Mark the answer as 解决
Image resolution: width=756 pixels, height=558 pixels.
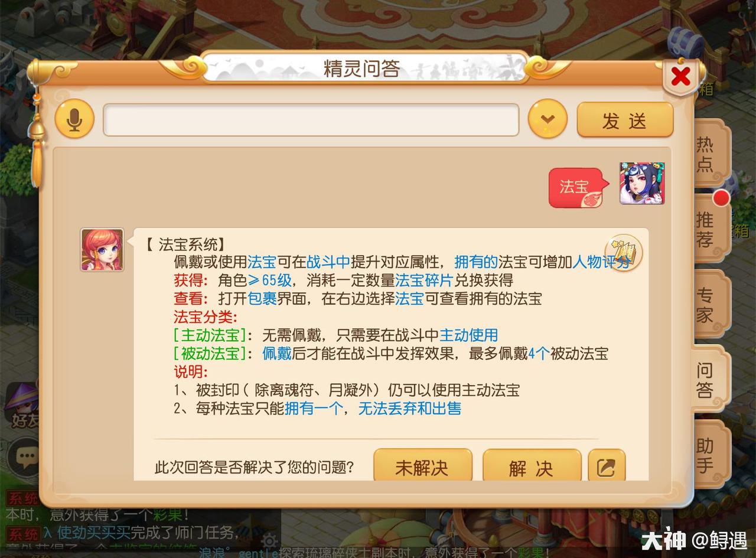click(x=532, y=467)
